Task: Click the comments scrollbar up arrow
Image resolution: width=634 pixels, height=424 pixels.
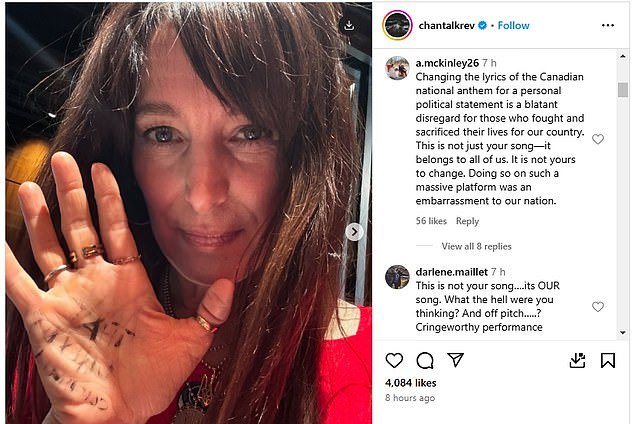Action: (x=623, y=57)
